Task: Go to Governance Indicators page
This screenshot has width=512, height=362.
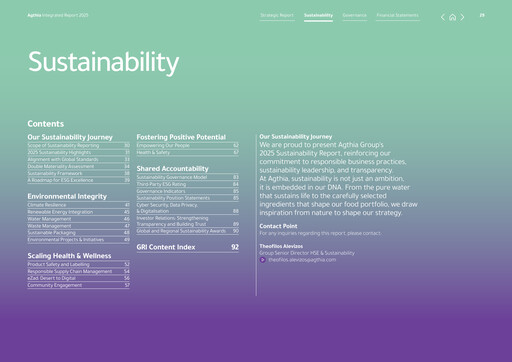Action: [x=188, y=191]
